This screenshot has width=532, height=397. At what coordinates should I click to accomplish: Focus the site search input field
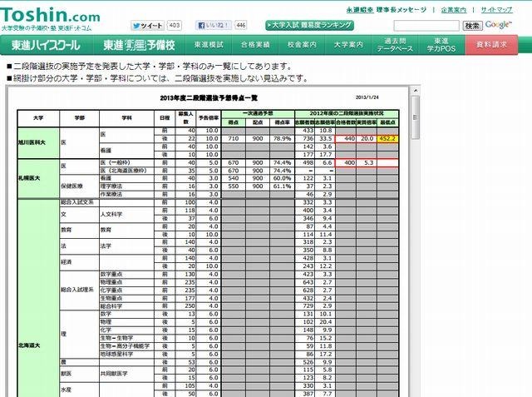426,26
